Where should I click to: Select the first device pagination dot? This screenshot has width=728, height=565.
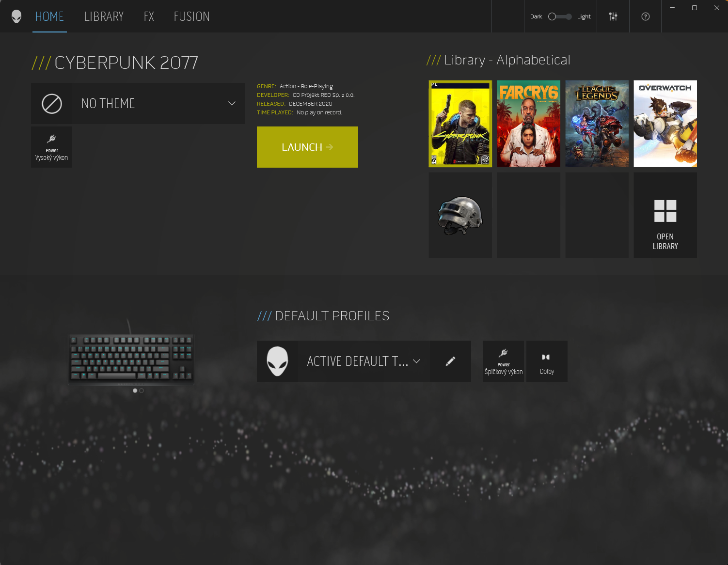[135, 391]
